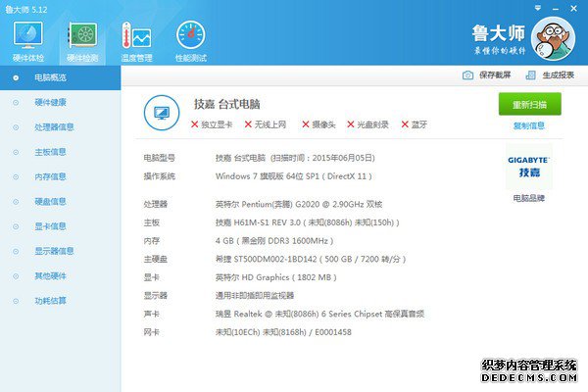Click the HD Graphics ( 1802 MB ) value
This screenshot has width=588, height=392.
point(276,277)
